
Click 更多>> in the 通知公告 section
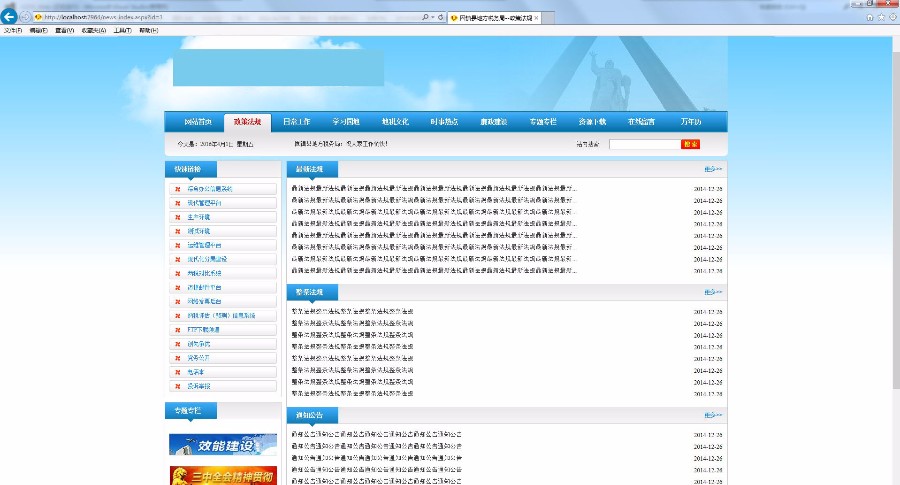click(x=713, y=415)
